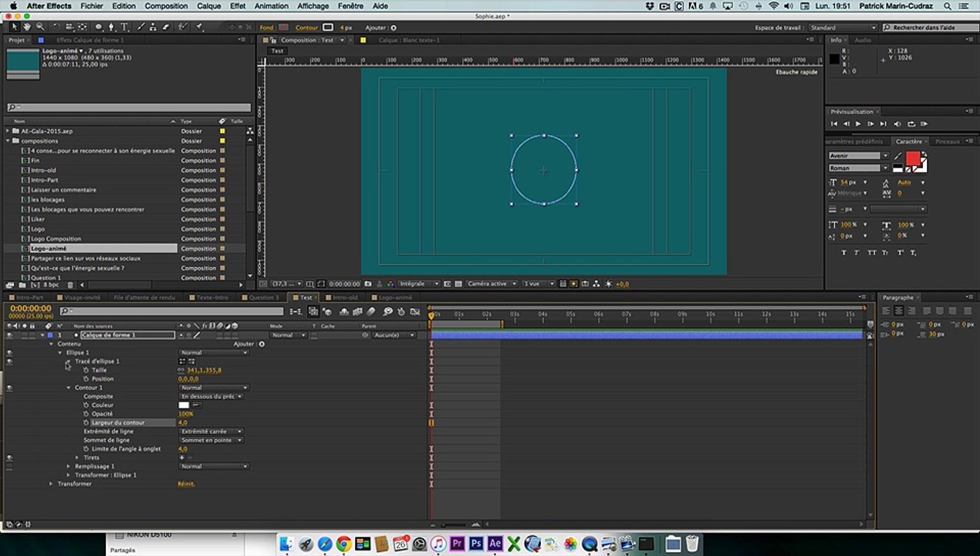Select the Selection arrow tool

[x=14, y=27]
